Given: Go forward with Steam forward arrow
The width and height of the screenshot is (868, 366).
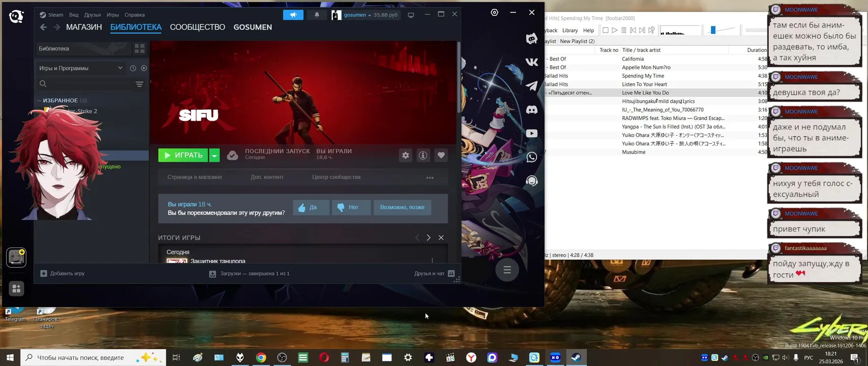Looking at the screenshot, I should click(x=56, y=27).
